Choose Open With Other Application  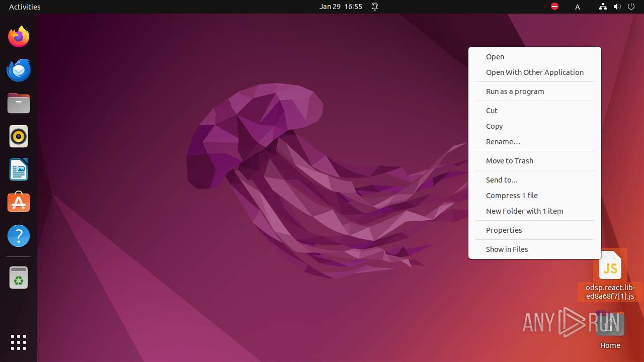(x=535, y=72)
